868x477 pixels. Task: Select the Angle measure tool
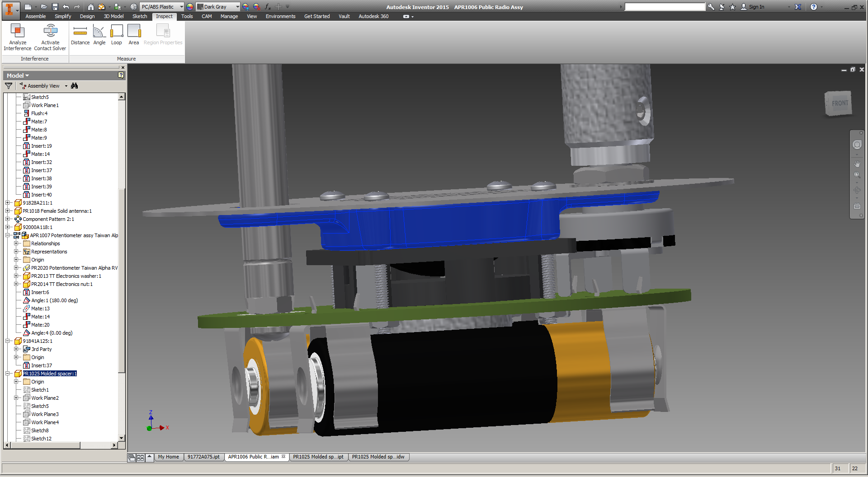pos(99,35)
